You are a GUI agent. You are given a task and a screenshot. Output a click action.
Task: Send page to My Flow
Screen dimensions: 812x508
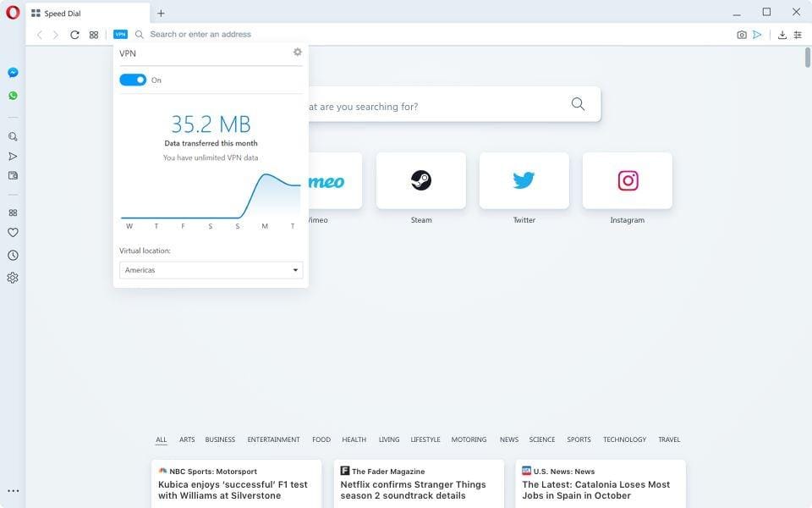758,34
